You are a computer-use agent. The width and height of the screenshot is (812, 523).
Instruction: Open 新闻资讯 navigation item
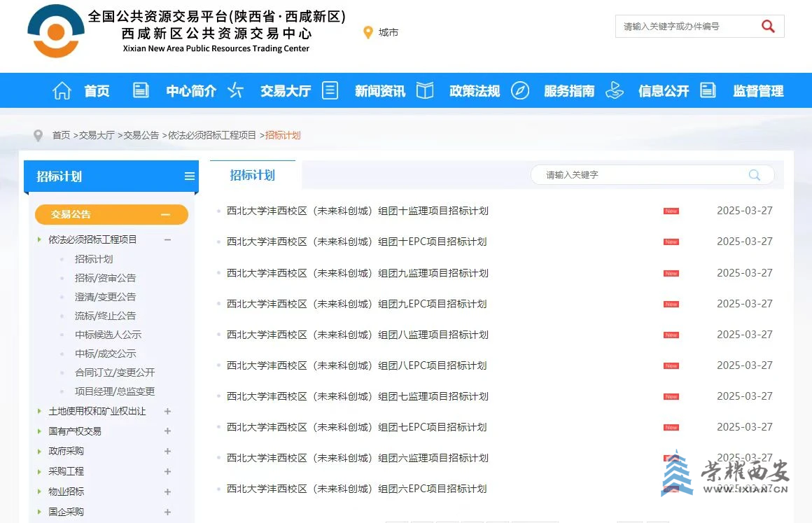tap(380, 91)
